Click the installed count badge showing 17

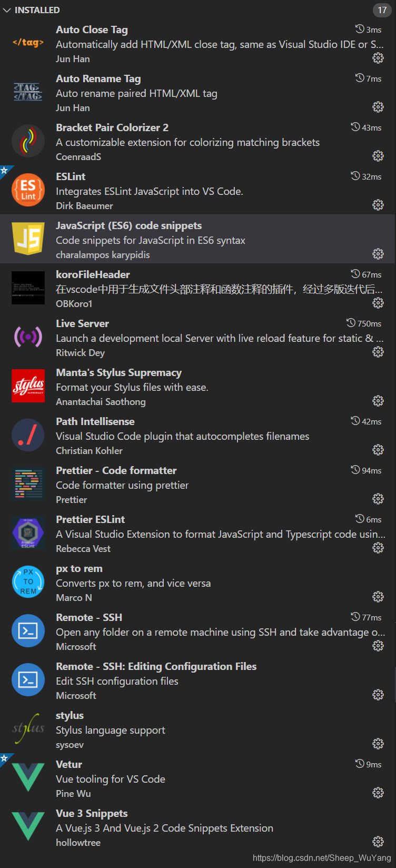tap(382, 10)
